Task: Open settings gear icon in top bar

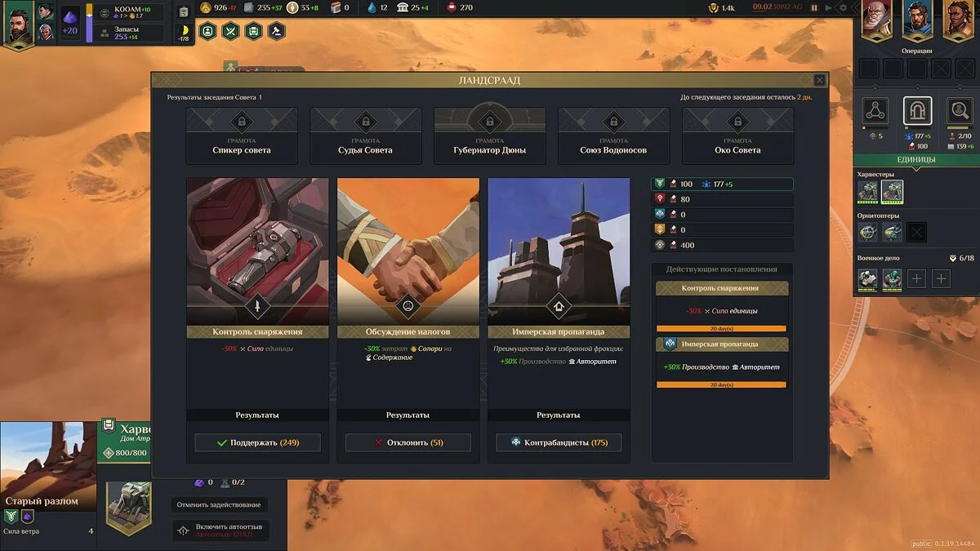Action: tap(844, 7)
